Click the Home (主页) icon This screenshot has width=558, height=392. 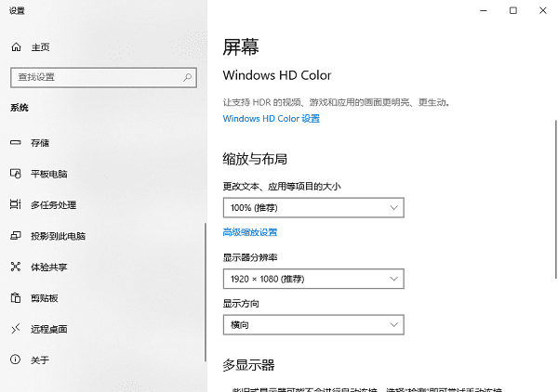tap(15, 46)
